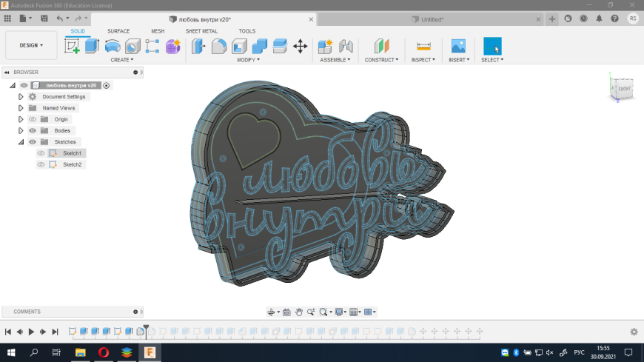Show Sketch1 using its eye icon
The height and width of the screenshot is (362, 644).
click(41, 153)
